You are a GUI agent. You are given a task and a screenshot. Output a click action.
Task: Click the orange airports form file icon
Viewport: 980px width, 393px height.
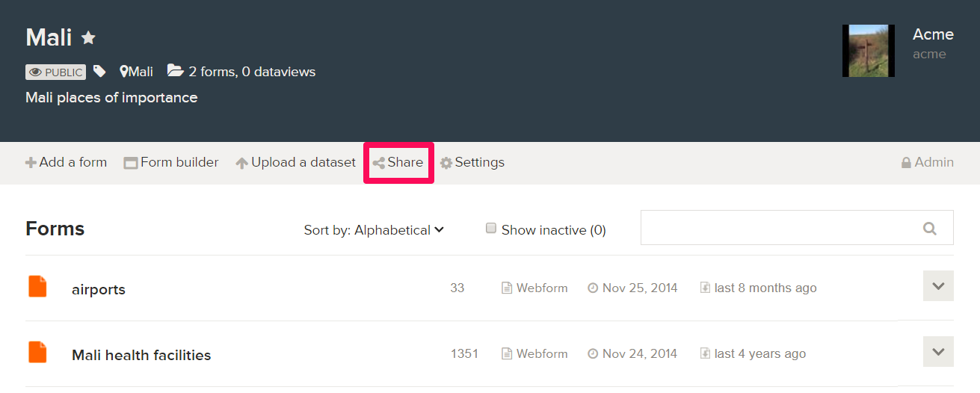tap(37, 287)
